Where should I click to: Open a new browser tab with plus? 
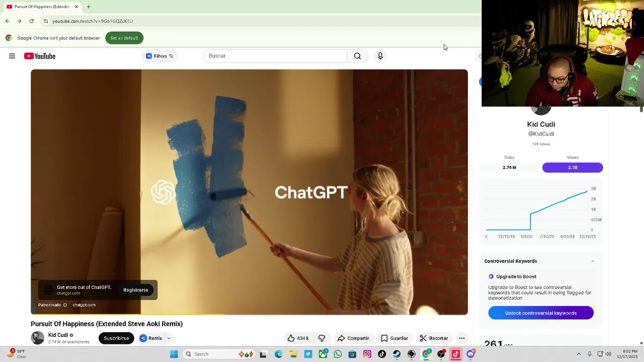tap(89, 7)
